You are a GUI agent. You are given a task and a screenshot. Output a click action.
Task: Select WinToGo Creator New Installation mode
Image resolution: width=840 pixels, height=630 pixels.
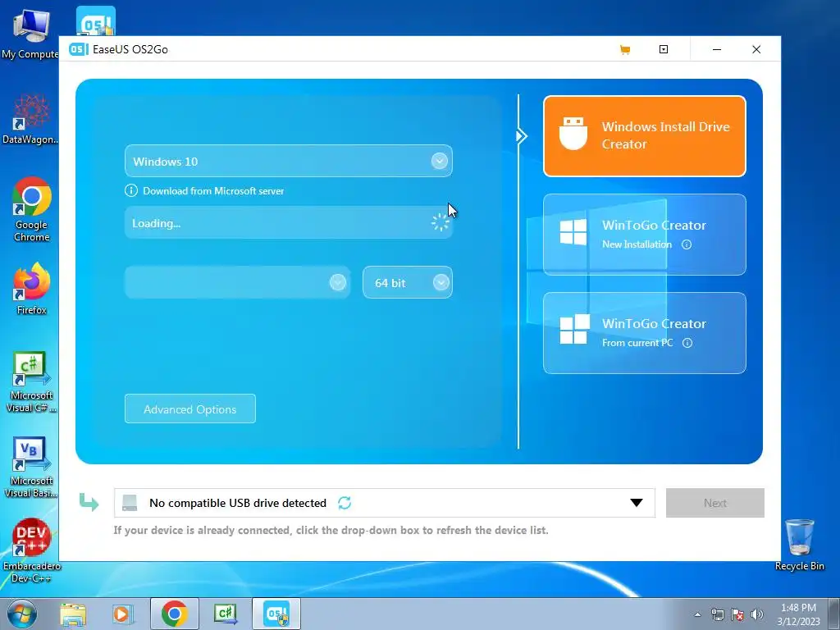[x=645, y=235]
